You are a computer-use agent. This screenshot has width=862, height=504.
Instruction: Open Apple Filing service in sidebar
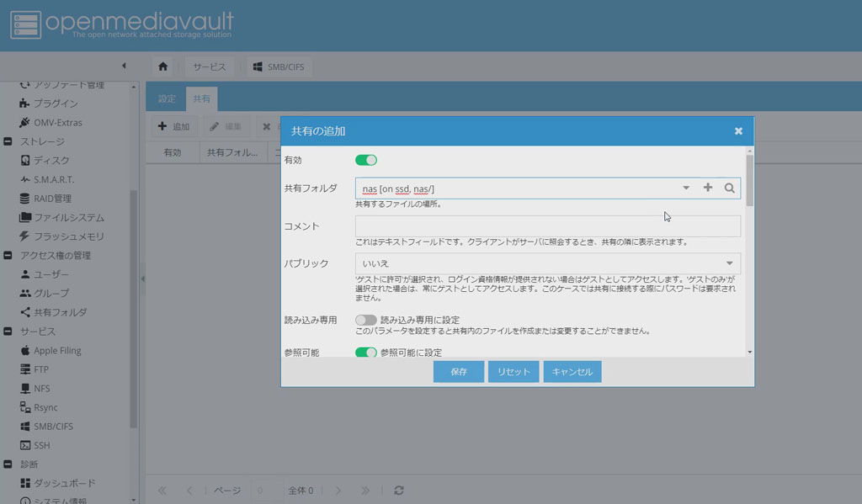[x=57, y=350]
